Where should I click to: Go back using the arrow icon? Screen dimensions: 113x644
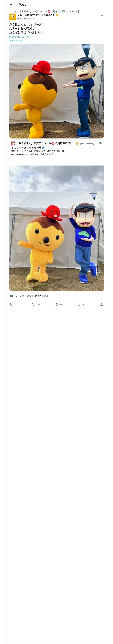tap(11, 5)
